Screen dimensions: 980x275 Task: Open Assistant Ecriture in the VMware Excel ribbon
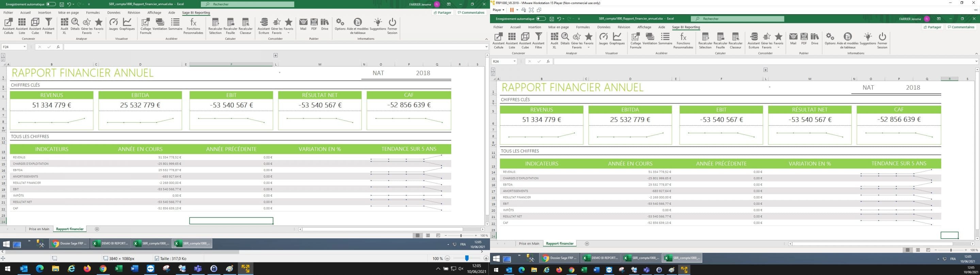[754, 40]
